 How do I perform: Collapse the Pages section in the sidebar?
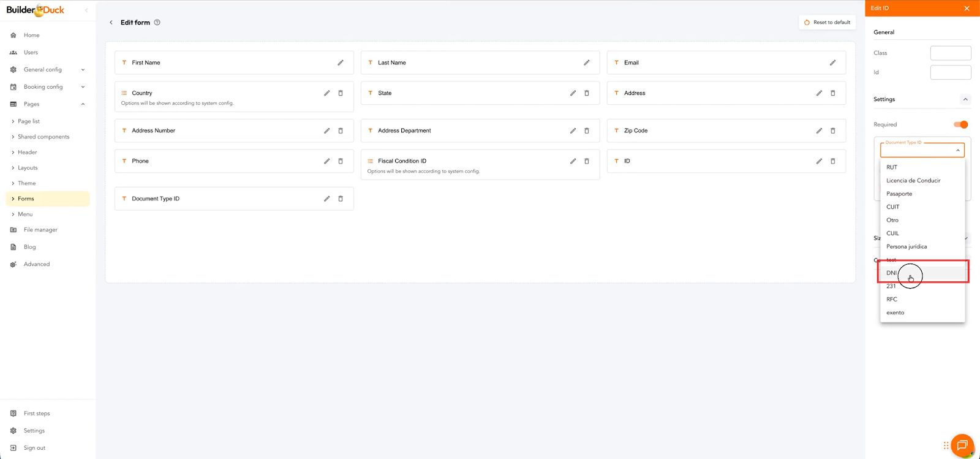tap(83, 104)
